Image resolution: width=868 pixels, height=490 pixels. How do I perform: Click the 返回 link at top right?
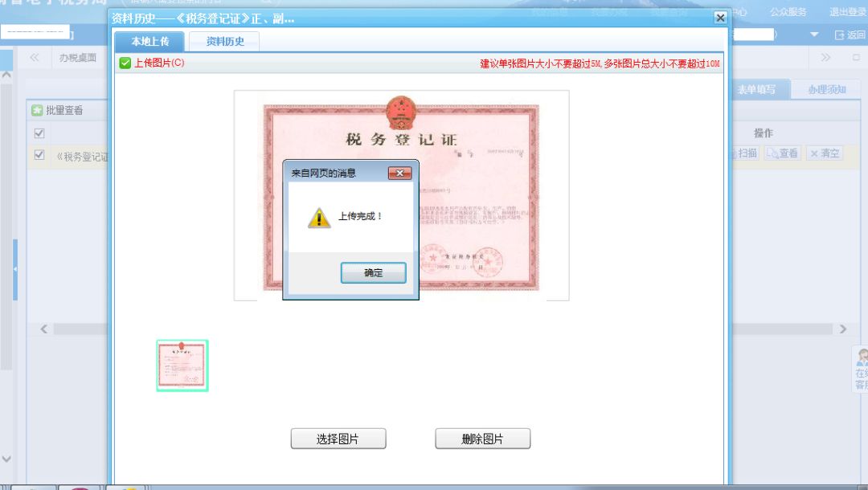pos(850,35)
